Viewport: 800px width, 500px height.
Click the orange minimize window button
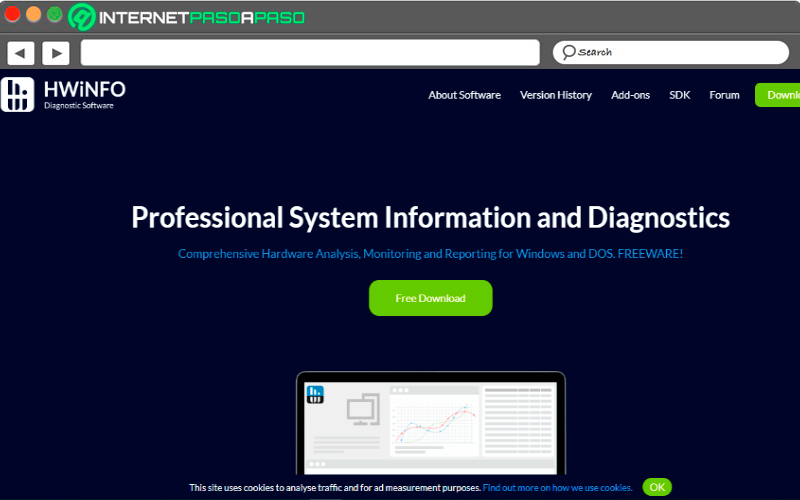click(x=34, y=14)
